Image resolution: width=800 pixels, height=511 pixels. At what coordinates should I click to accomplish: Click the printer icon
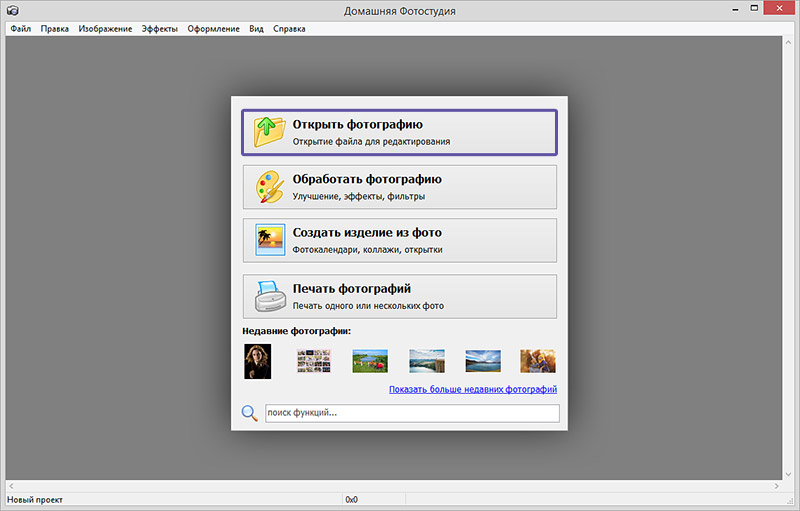[268, 296]
